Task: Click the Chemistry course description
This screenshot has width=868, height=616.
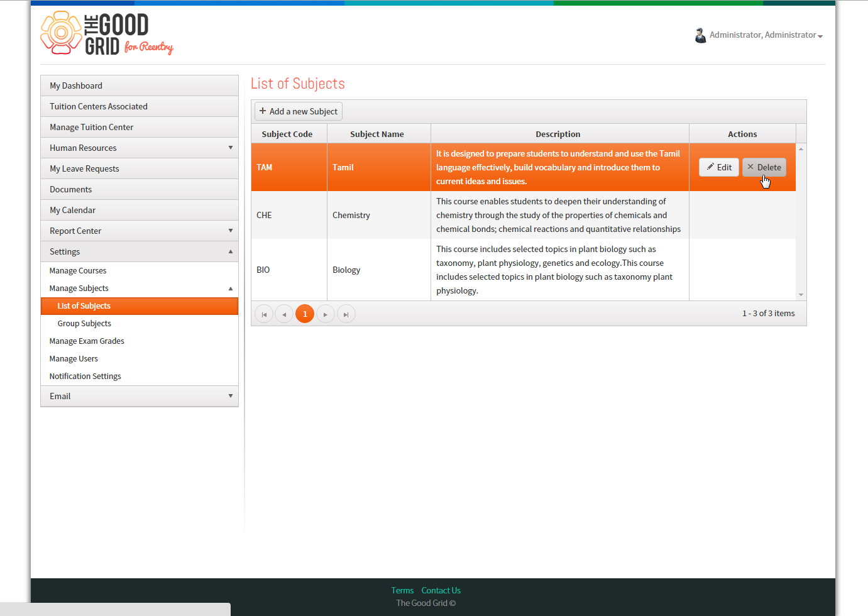Action: [559, 215]
